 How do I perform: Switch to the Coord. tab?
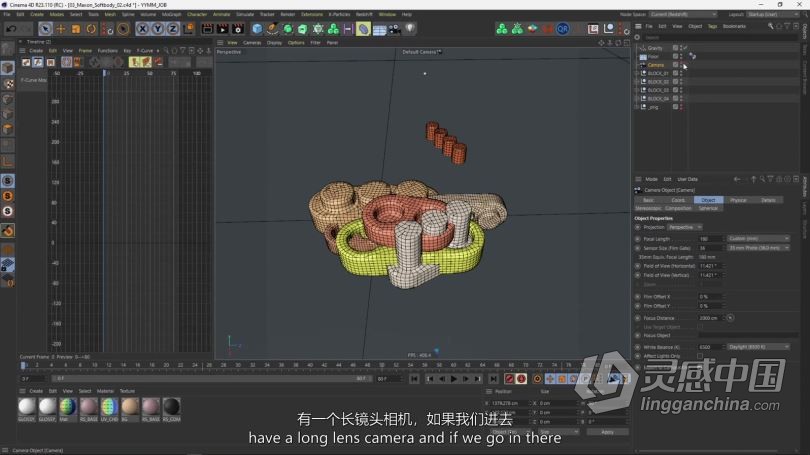point(678,200)
